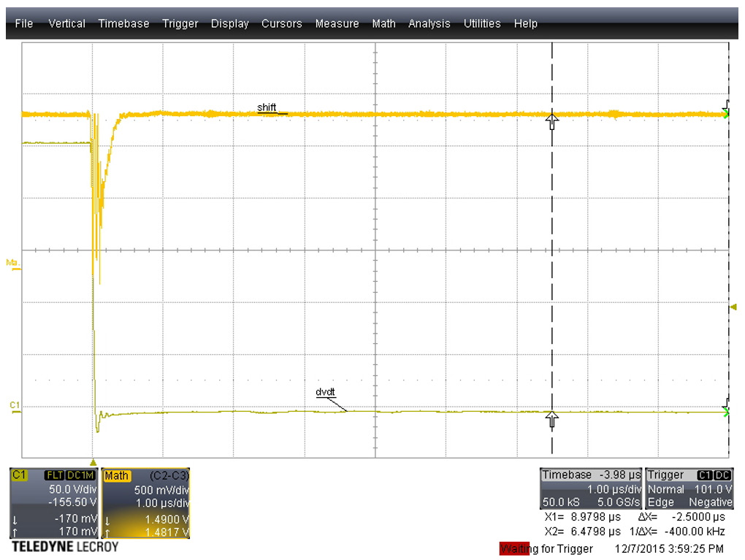
Task: Open the Utilities menu
Action: click(481, 23)
